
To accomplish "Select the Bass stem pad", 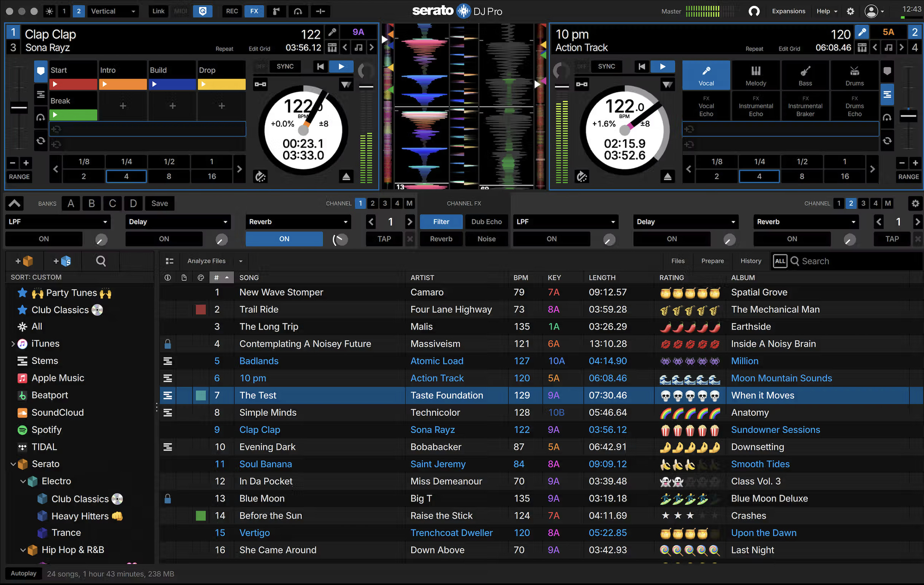I will 805,75.
